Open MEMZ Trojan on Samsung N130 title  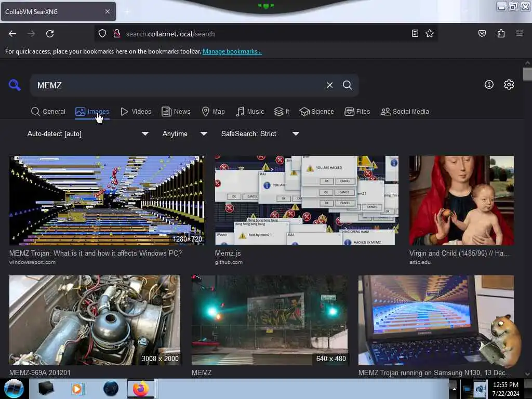pos(435,373)
